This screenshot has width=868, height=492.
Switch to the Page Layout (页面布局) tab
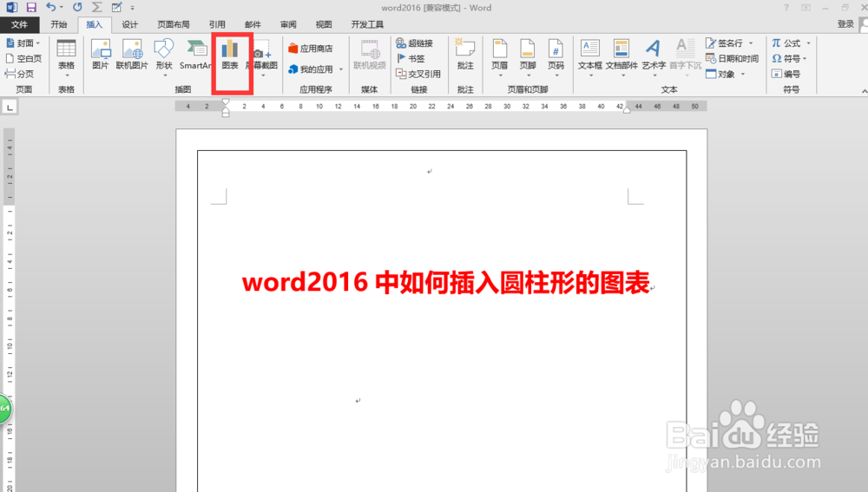click(x=174, y=24)
